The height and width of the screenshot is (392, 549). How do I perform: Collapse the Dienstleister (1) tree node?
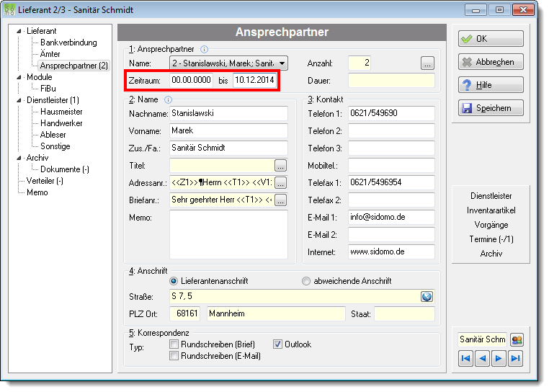pos(19,100)
